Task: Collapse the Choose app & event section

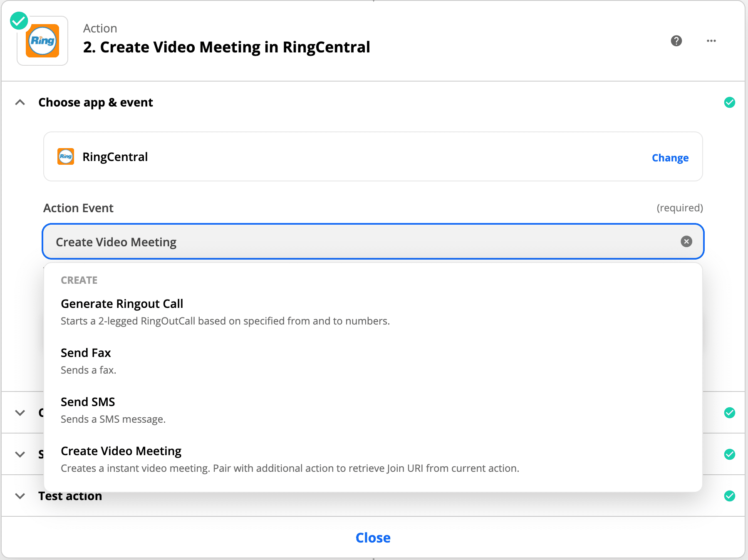Action: click(20, 102)
